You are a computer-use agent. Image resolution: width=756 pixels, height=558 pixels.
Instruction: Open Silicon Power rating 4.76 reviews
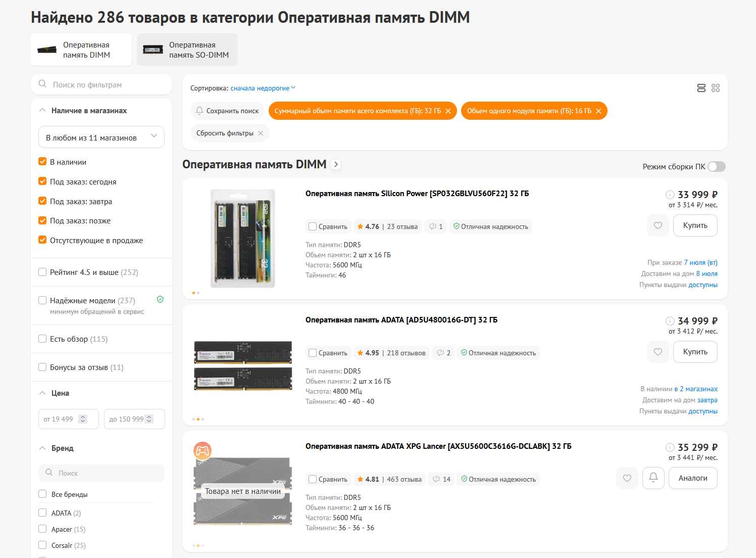click(387, 226)
